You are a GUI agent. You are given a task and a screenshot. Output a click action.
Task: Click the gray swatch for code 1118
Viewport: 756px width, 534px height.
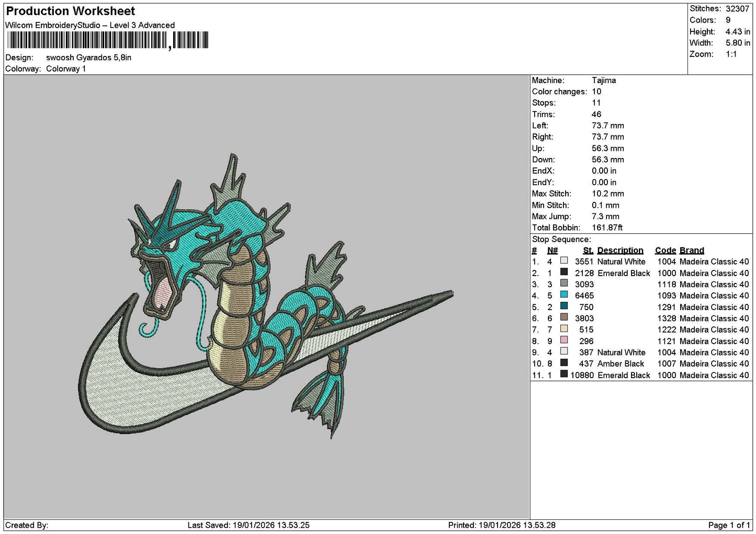(564, 283)
